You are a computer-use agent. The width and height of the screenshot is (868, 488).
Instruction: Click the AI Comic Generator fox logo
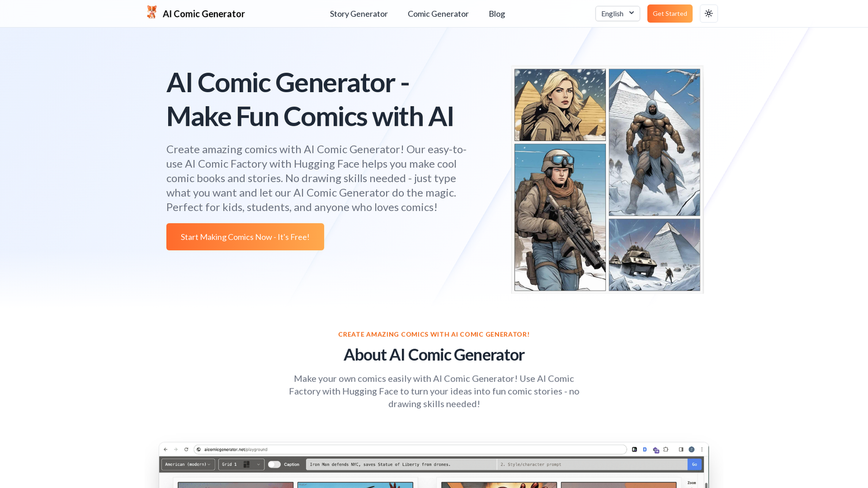pos(151,12)
